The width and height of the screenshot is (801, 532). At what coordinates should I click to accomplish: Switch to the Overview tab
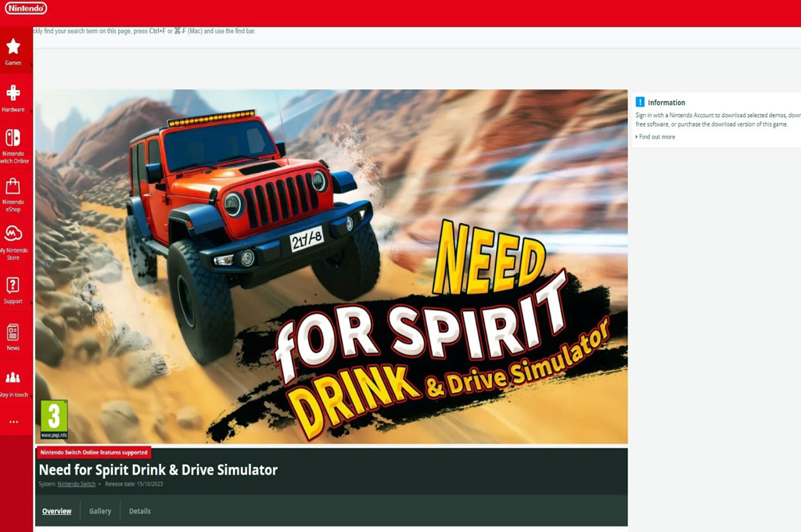pos(56,511)
